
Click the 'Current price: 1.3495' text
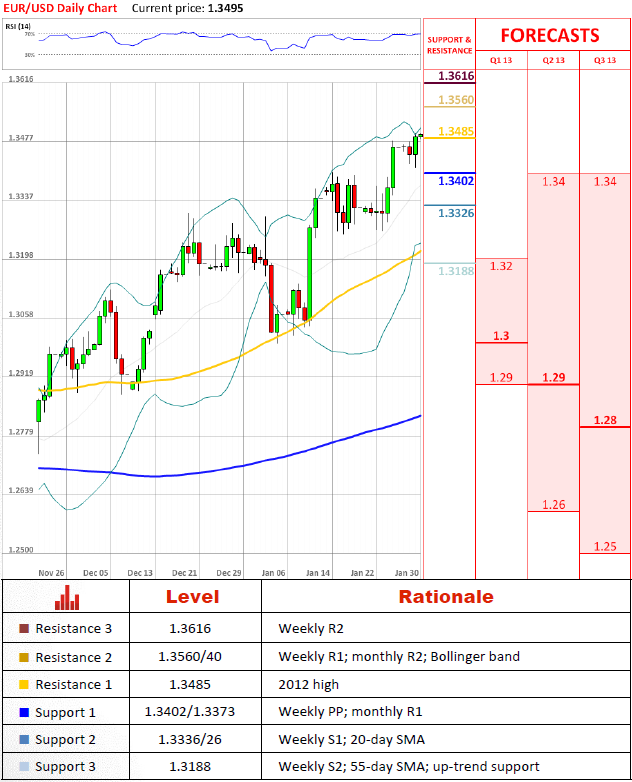coord(188,8)
